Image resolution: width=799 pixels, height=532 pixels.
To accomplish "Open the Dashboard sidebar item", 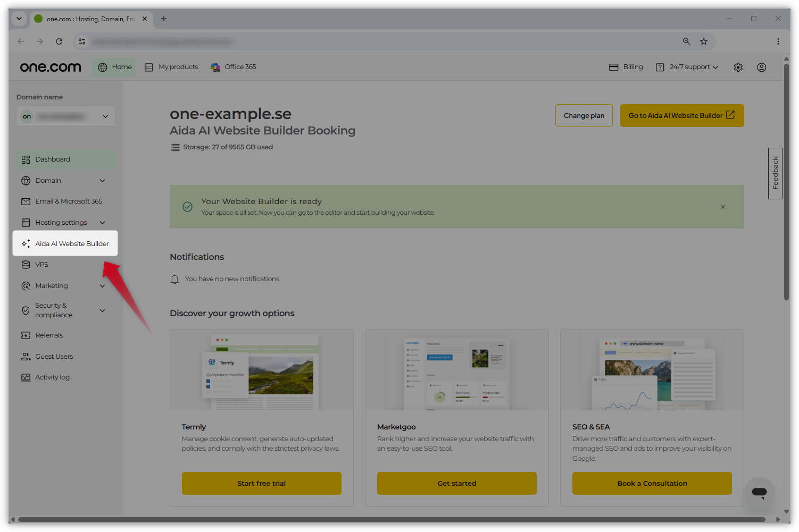I will [66, 159].
